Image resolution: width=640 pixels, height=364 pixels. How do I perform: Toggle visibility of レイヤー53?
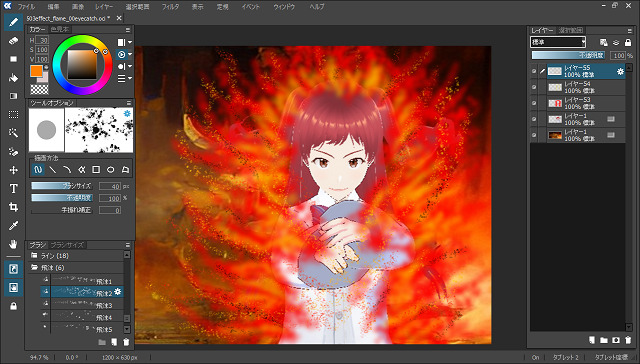coord(534,103)
